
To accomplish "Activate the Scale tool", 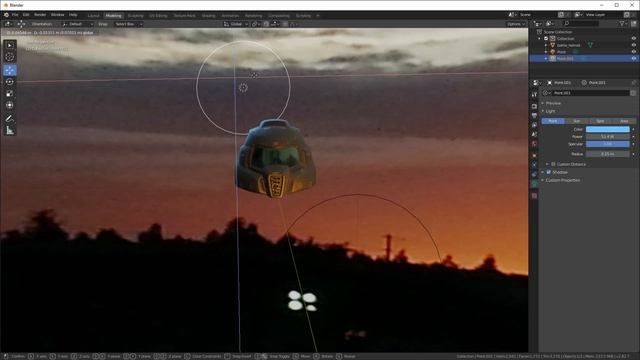I will [x=9, y=93].
